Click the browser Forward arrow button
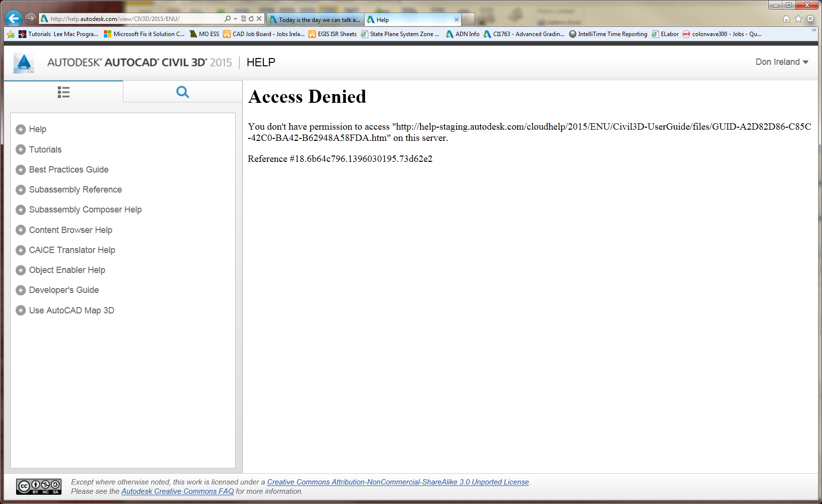This screenshot has width=822, height=504. [x=31, y=19]
